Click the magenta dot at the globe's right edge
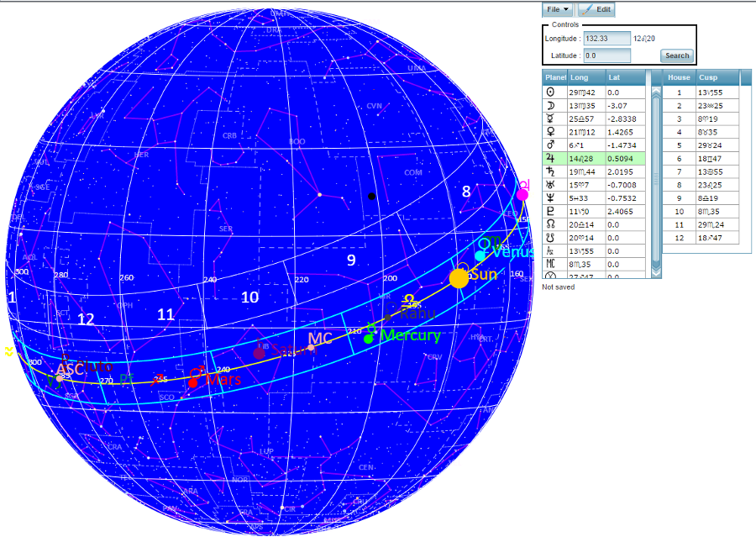This screenshot has width=756, height=542. 522,195
